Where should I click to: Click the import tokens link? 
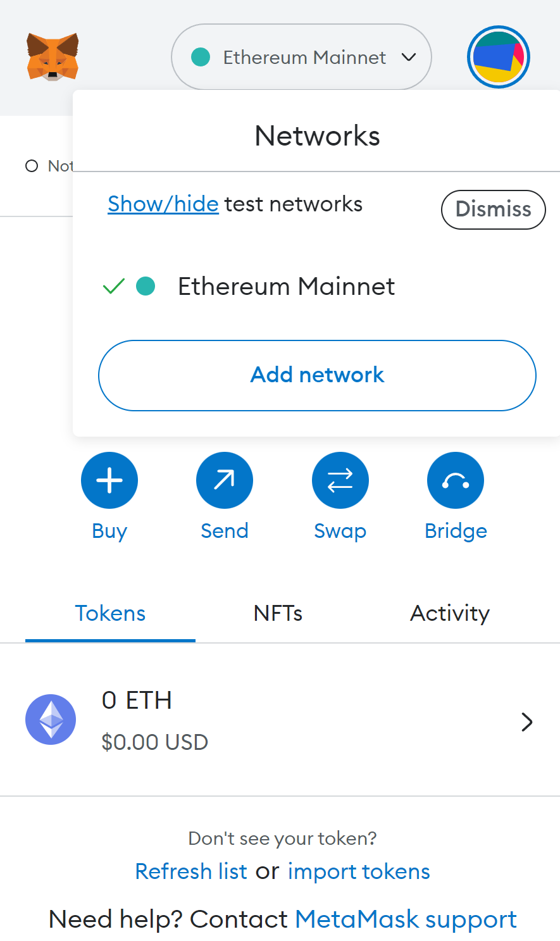359,872
